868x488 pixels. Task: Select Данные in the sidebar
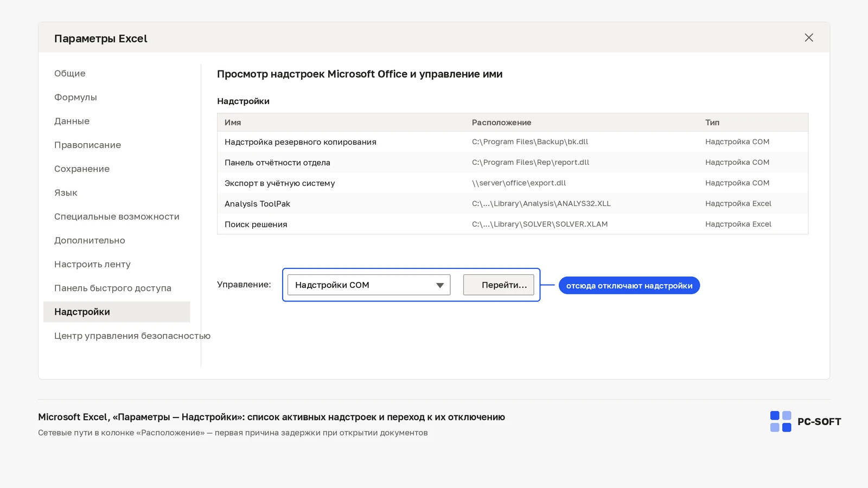(x=72, y=121)
